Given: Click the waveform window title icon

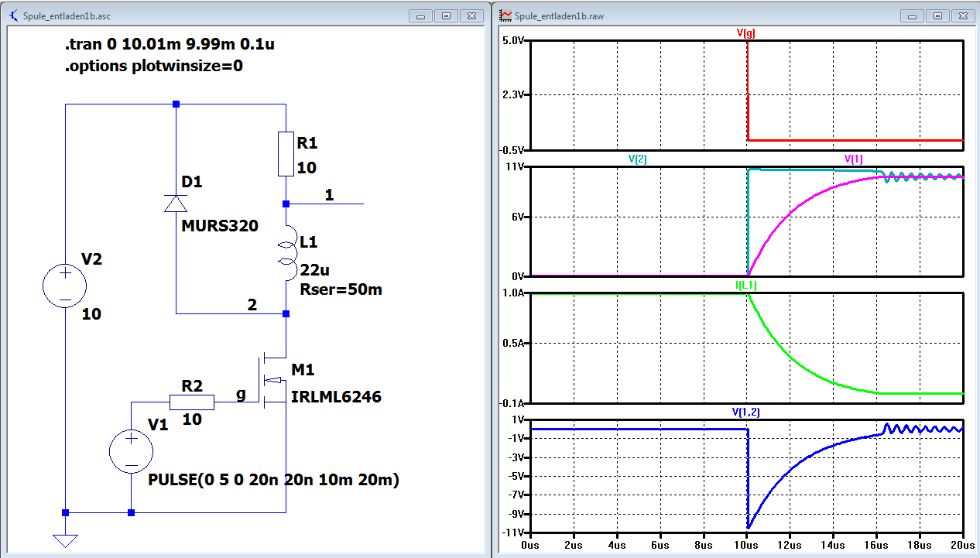Looking at the screenshot, I should pyautogui.click(x=505, y=15).
